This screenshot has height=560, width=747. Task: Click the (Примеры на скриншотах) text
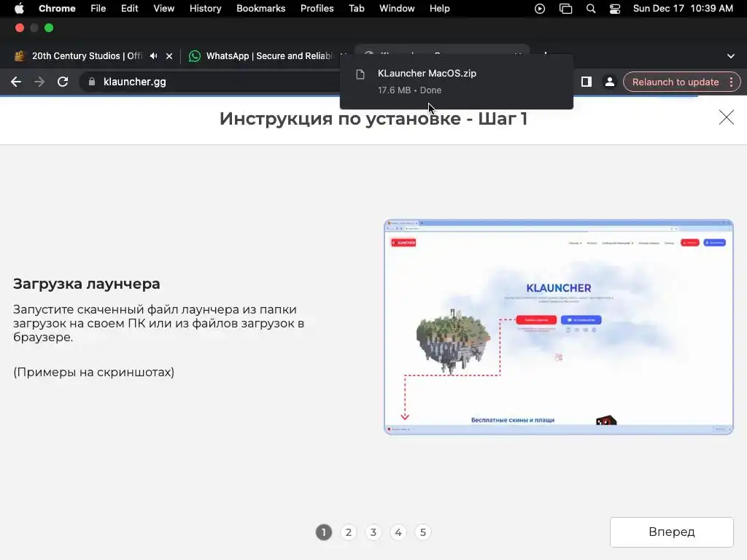[93, 372]
